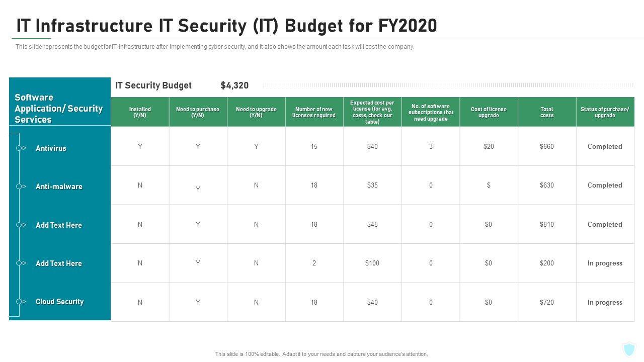Image resolution: width=644 pixels, height=362 pixels.
Task: Select the Cost of license upgrade header
Action: point(489,112)
